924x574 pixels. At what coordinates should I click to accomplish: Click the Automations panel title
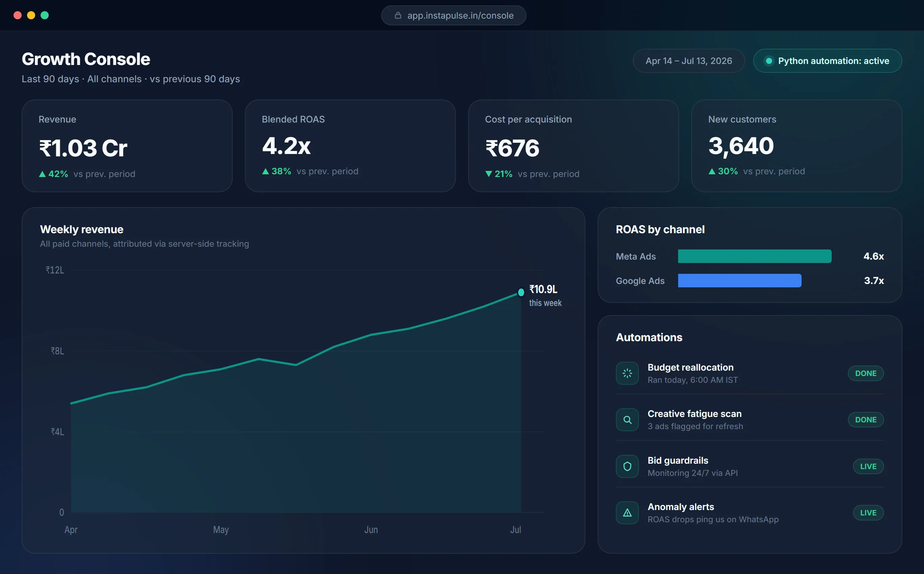(x=649, y=337)
